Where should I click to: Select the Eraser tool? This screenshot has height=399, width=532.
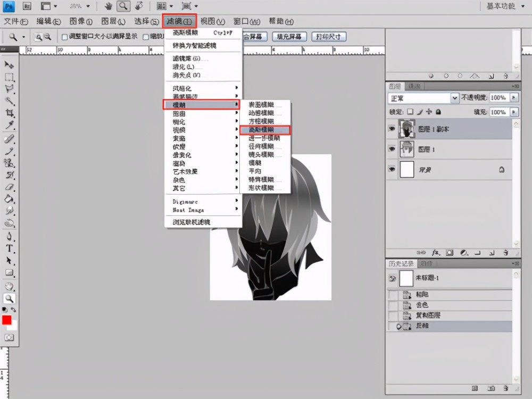point(9,187)
